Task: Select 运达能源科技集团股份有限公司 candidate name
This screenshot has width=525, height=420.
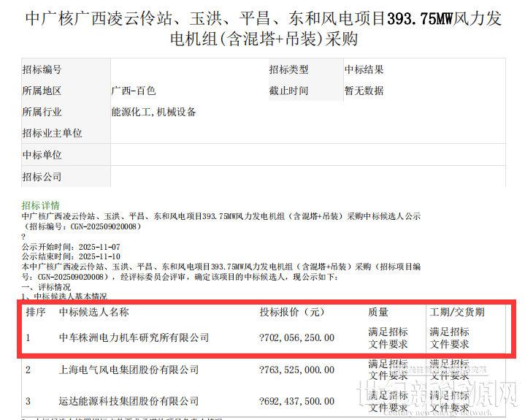Action: [129, 401]
